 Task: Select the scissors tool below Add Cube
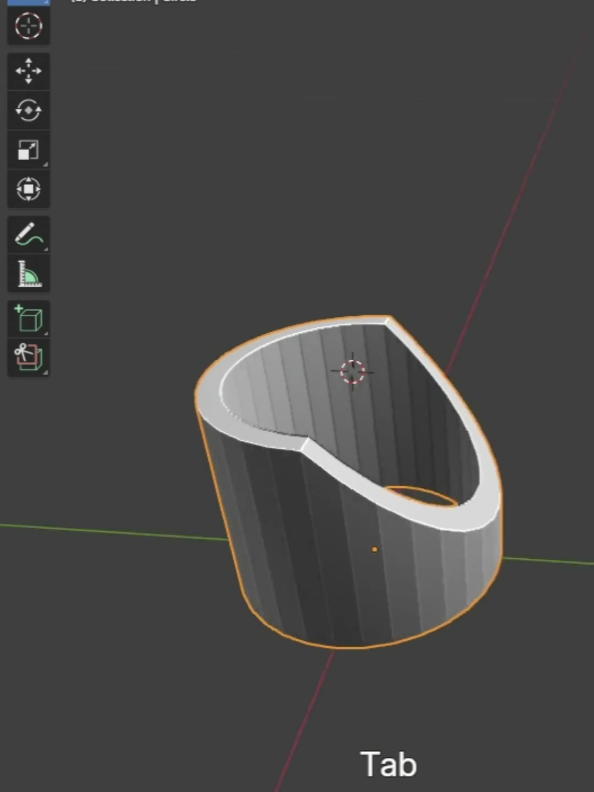pos(28,358)
